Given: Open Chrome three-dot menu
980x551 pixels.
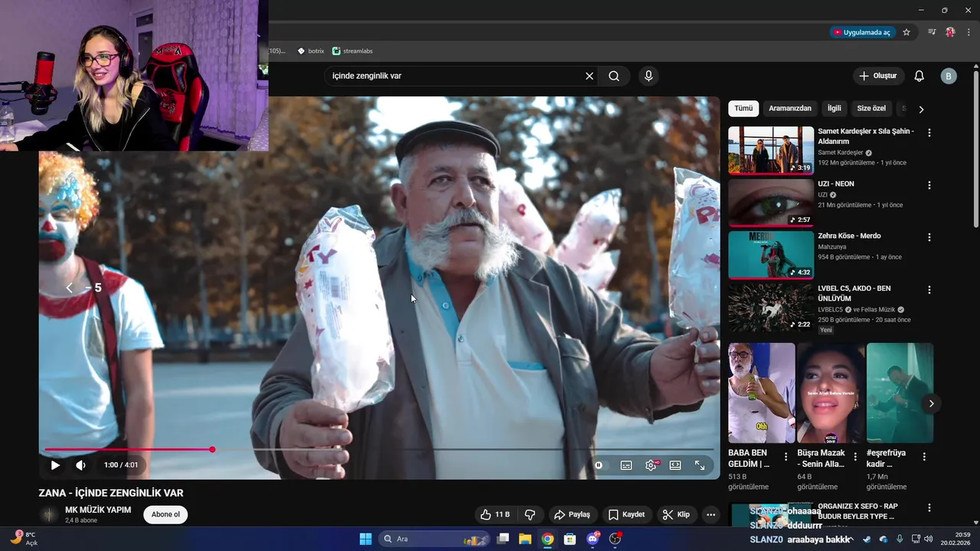Looking at the screenshot, I should point(969,32).
